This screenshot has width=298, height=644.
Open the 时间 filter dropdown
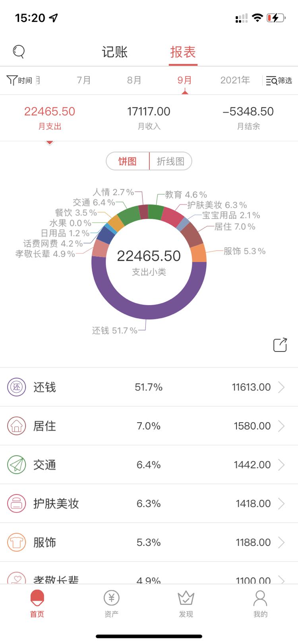point(19,80)
